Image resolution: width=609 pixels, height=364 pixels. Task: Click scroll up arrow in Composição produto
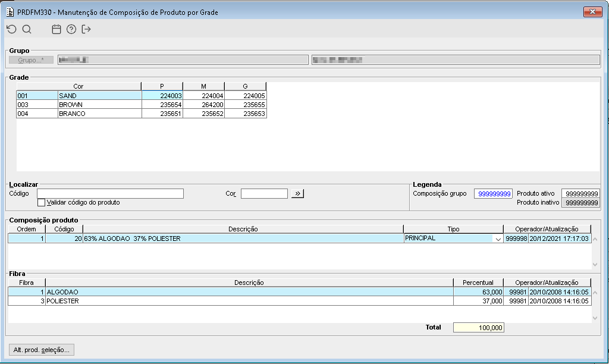pyautogui.click(x=595, y=239)
